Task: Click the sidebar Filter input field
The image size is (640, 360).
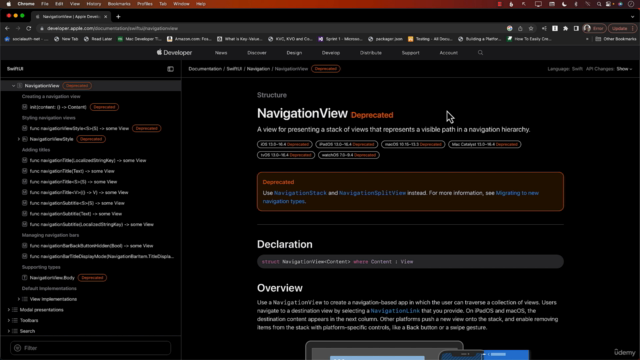Action: tap(91, 348)
